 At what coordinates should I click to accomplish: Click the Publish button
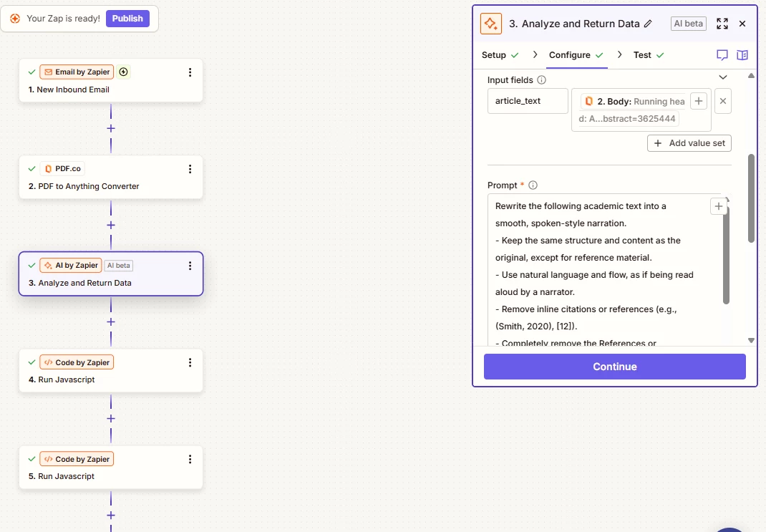pos(127,19)
